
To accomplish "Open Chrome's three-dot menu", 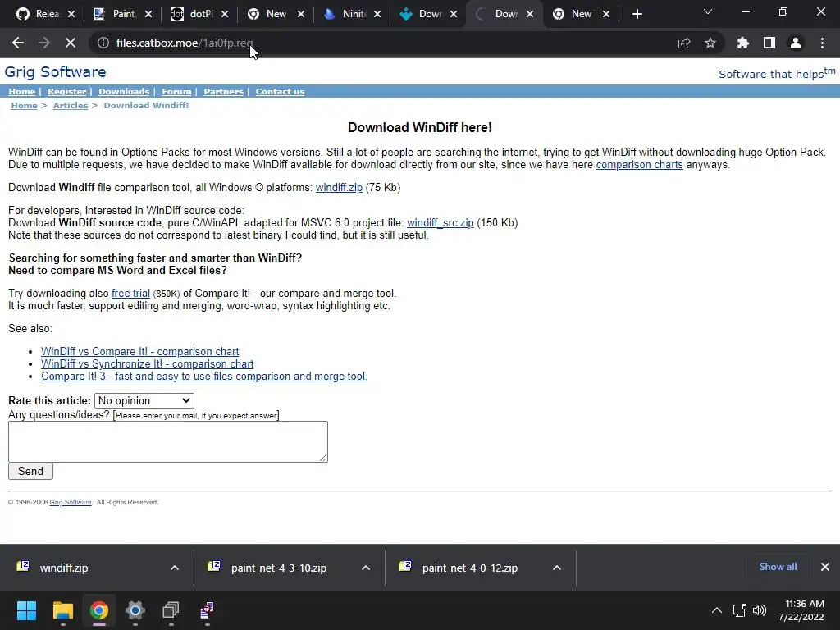I will [822, 43].
